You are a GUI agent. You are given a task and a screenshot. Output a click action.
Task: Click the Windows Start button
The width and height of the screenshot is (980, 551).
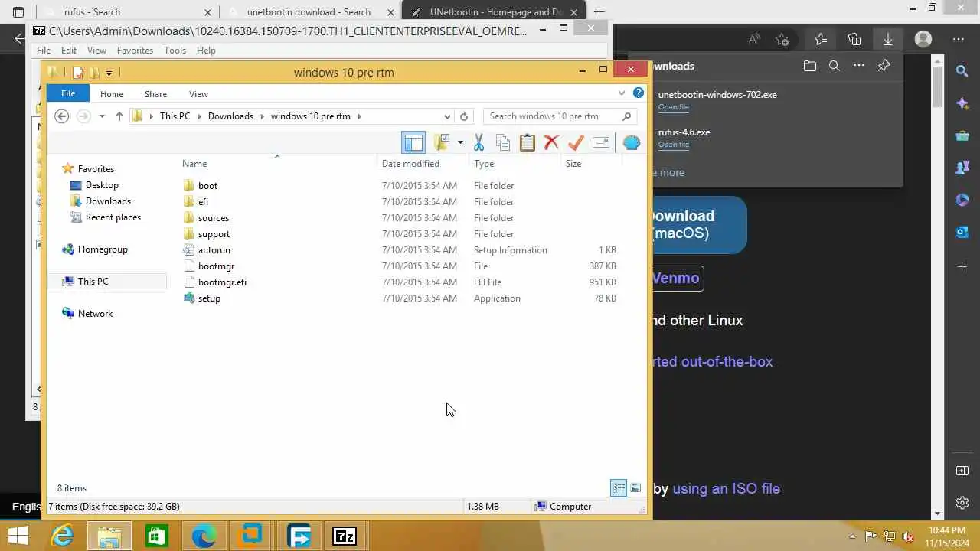click(x=18, y=536)
